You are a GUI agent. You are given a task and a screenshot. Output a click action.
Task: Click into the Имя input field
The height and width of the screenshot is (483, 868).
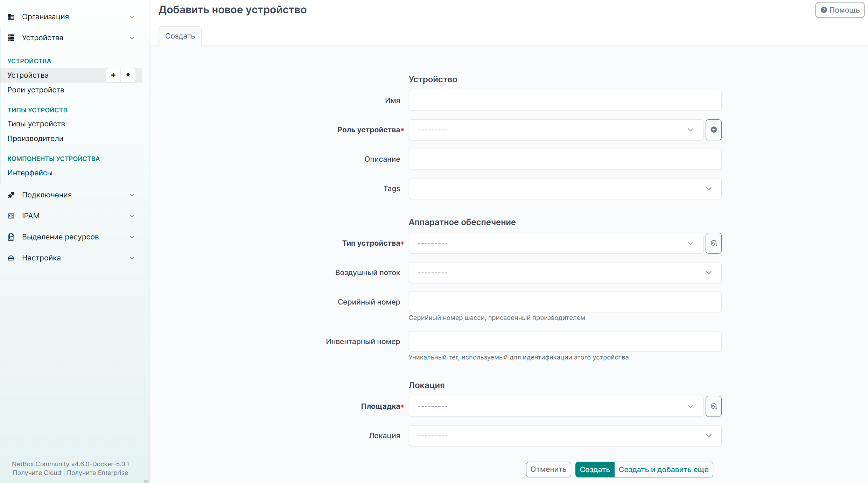tap(565, 100)
